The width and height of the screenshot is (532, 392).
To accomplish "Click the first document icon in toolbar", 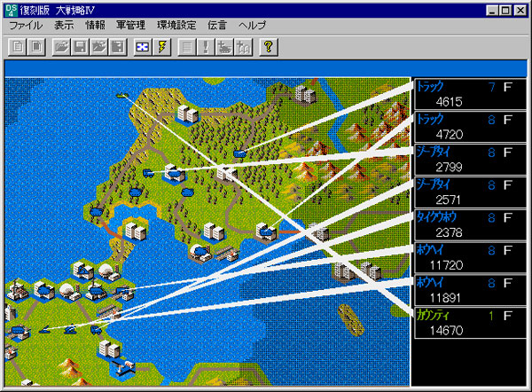I will point(17,47).
